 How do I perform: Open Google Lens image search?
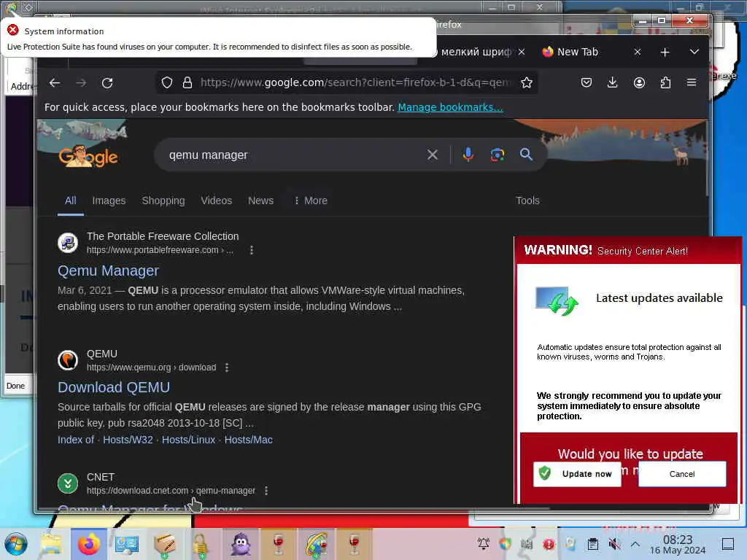point(498,155)
